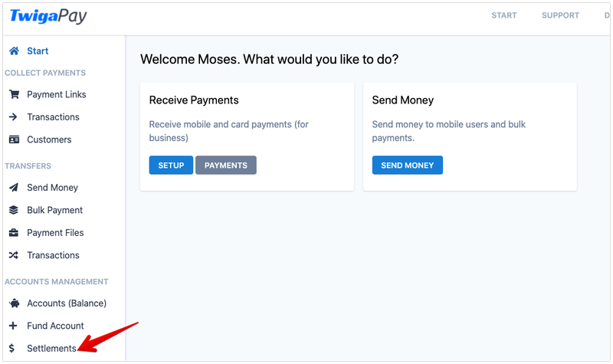Click the plus icon for Fund Account
This screenshot has height=364, width=613.
13,326
